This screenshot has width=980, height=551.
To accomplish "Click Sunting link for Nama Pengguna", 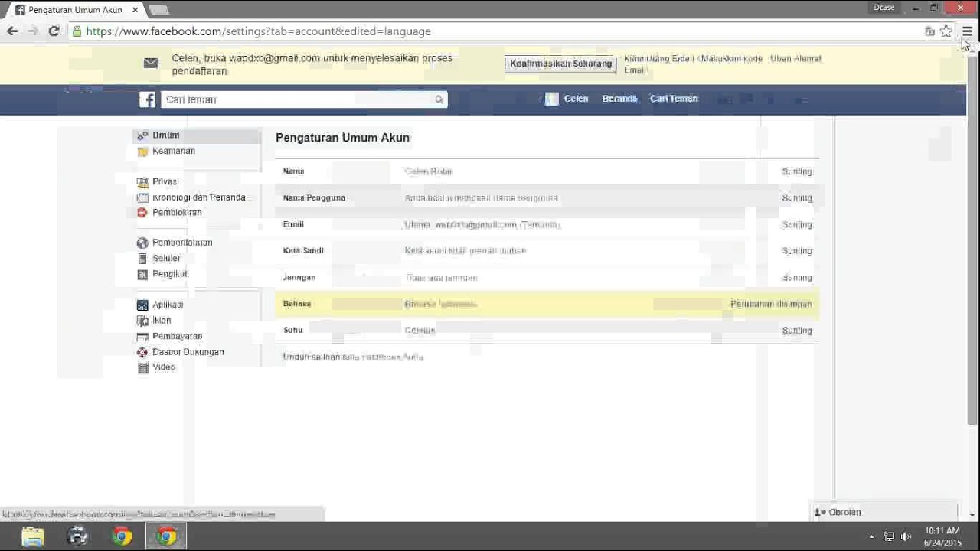I will [796, 198].
